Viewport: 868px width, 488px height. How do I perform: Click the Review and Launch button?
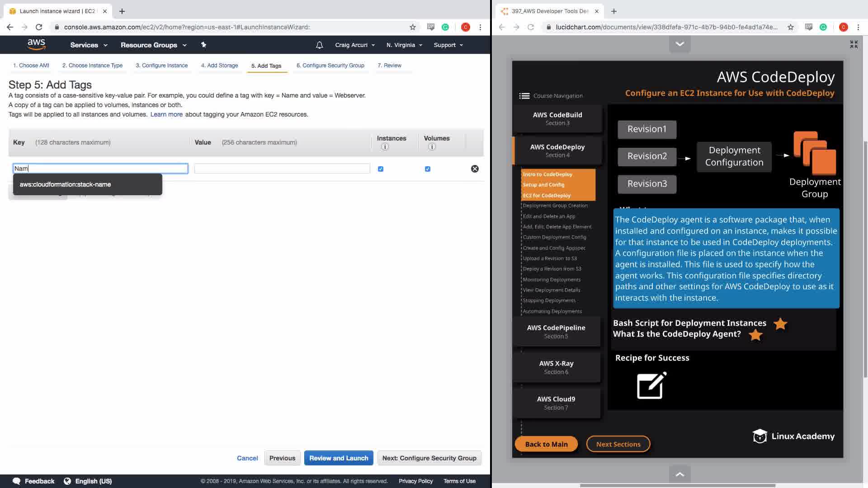coord(339,458)
